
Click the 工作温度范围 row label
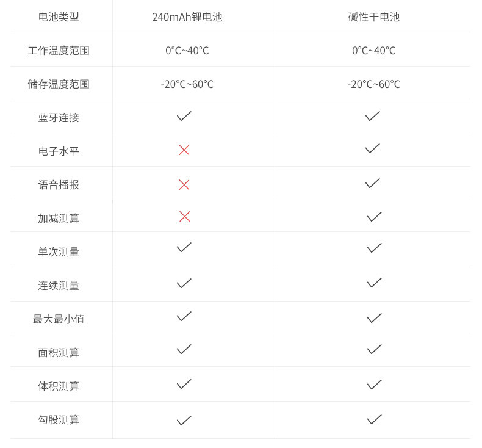59,51
